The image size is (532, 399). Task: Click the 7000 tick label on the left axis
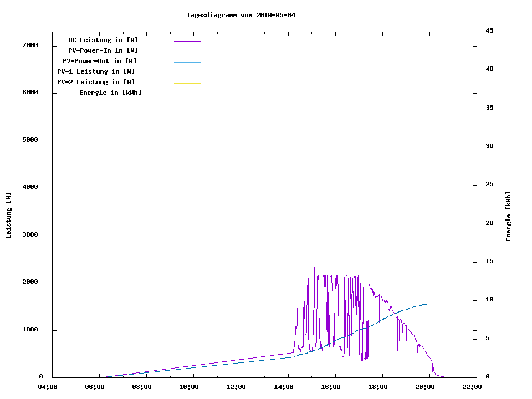(30, 45)
